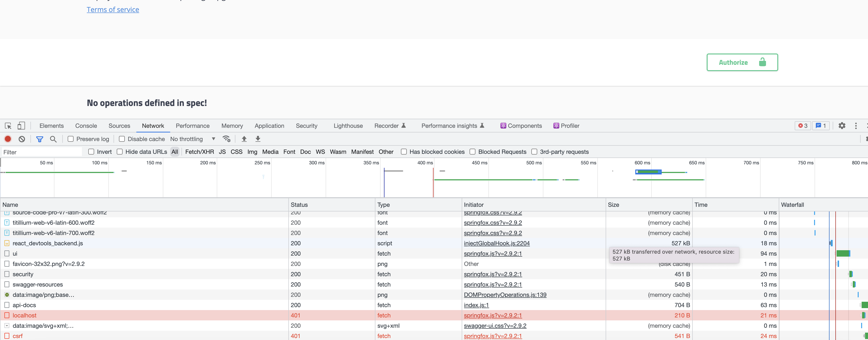
Task: Filter requests by Fetch/XHR type
Action: click(x=200, y=152)
